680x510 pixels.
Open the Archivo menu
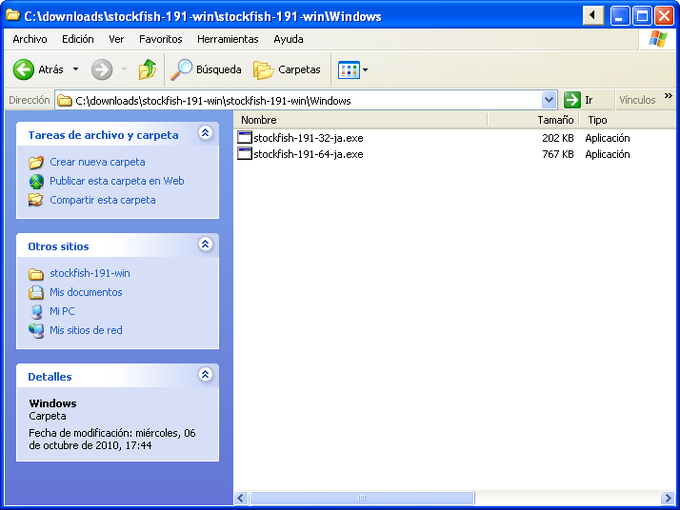[x=29, y=39]
